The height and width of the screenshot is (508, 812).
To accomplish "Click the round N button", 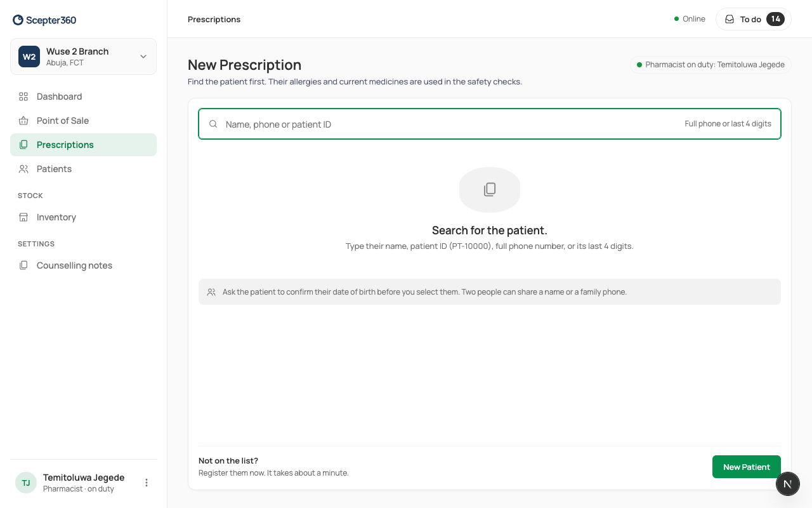I will pos(787,484).
